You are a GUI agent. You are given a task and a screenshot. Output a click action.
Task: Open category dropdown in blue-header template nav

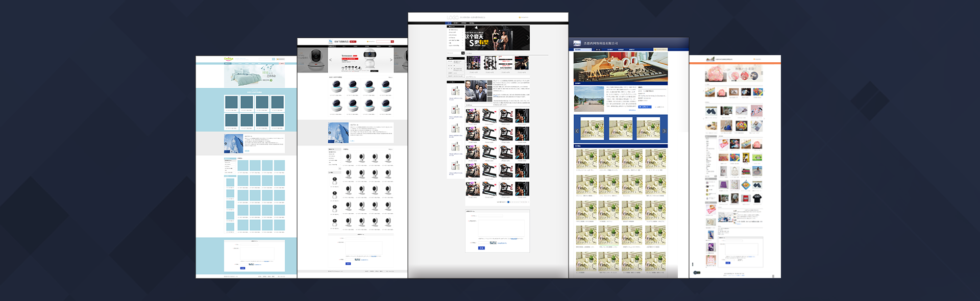tap(583, 49)
